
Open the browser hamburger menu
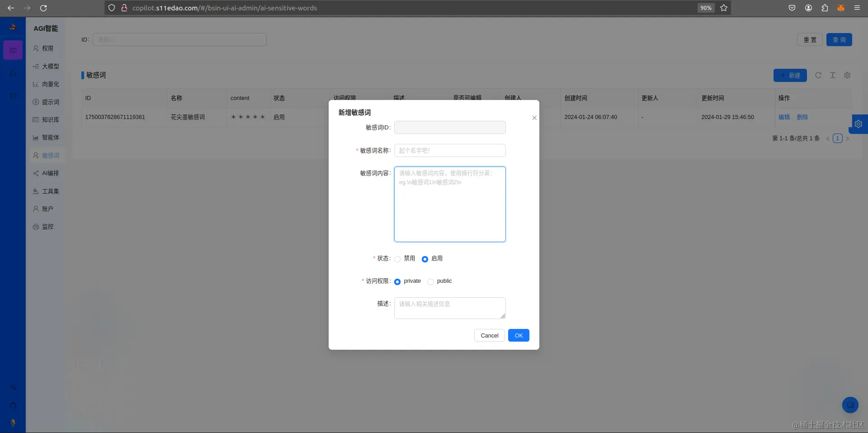(857, 8)
